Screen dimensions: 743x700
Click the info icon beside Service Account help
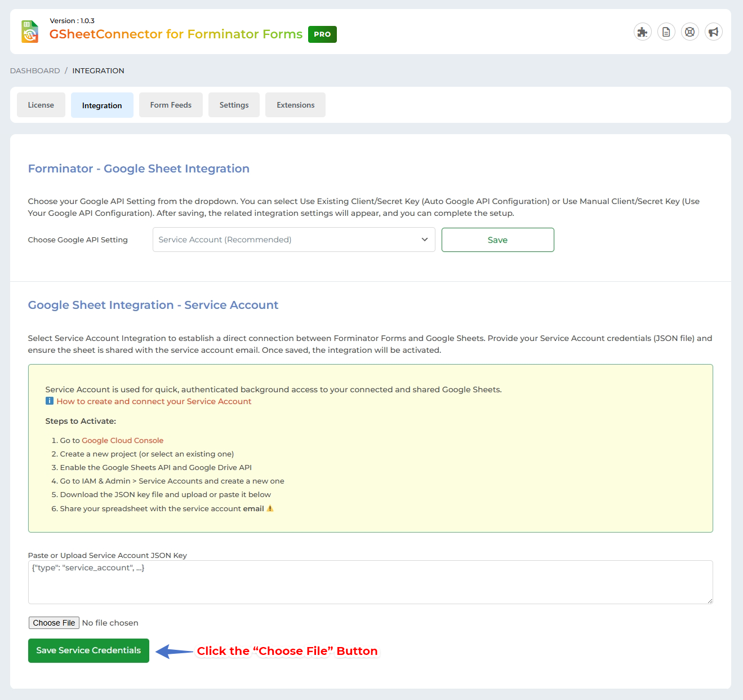point(49,401)
